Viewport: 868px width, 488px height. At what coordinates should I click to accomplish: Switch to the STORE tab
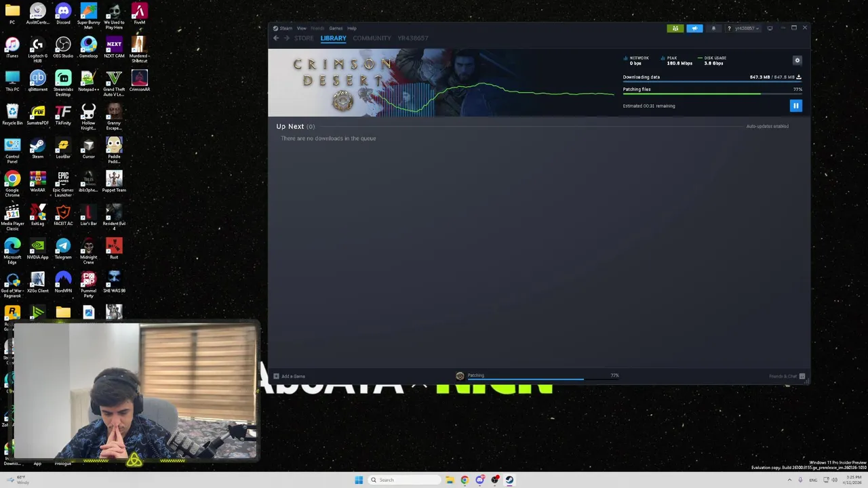tap(304, 38)
